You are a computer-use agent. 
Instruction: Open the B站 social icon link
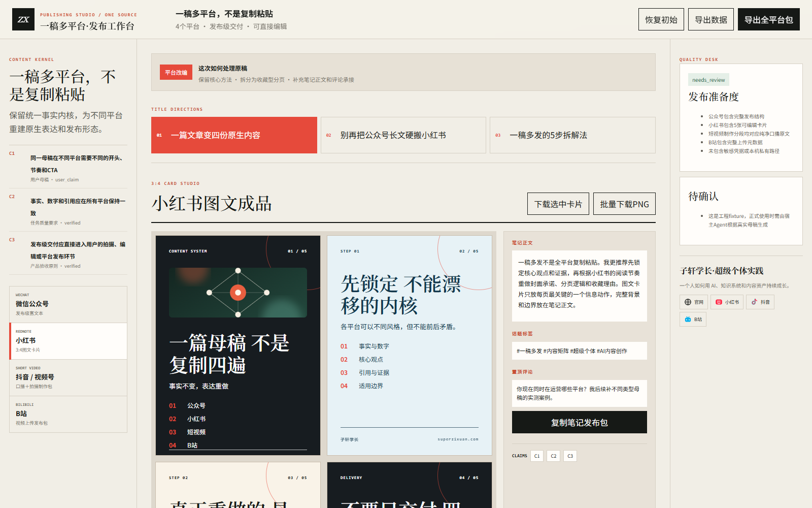(693, 320)
